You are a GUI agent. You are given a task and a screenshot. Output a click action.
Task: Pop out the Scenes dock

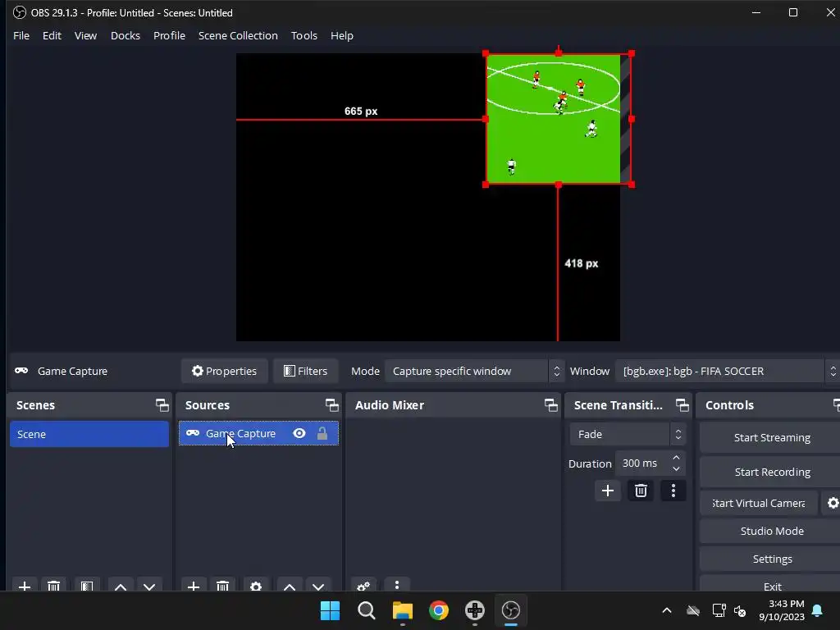tap(162, 405)
